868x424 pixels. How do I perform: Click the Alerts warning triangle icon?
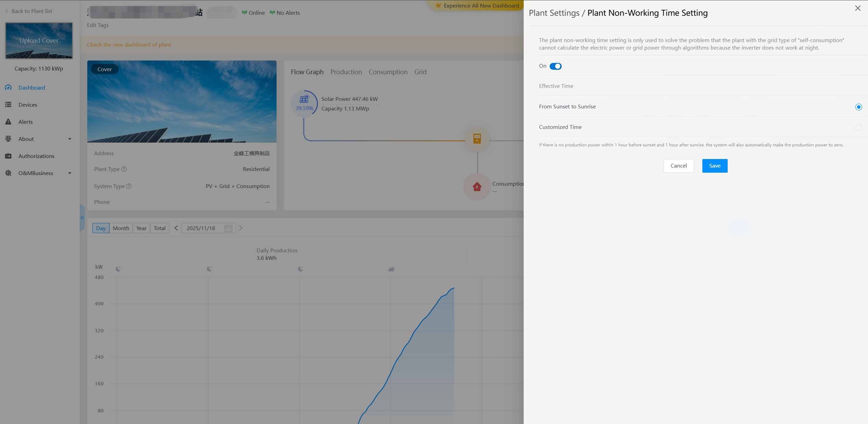pos(8,122)
